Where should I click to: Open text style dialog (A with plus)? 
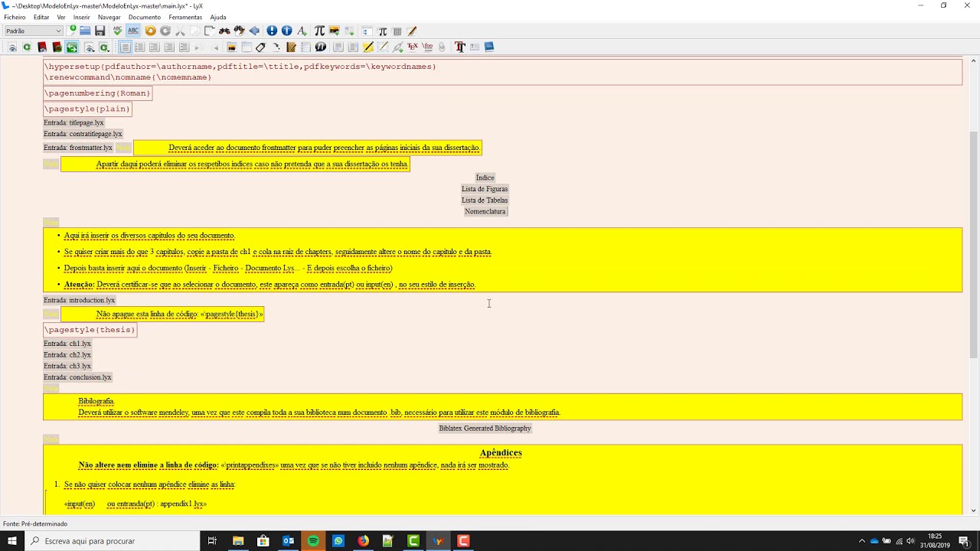click(x=302, y=31)
